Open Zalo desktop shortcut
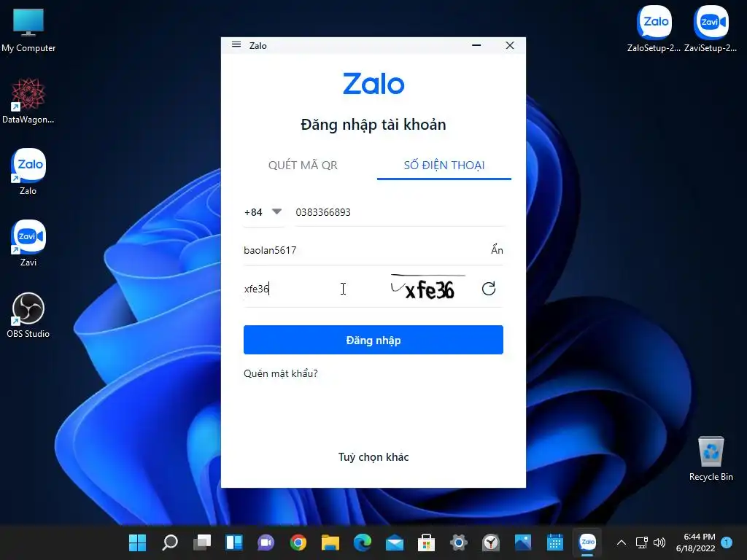 click(x=28, y=172)
